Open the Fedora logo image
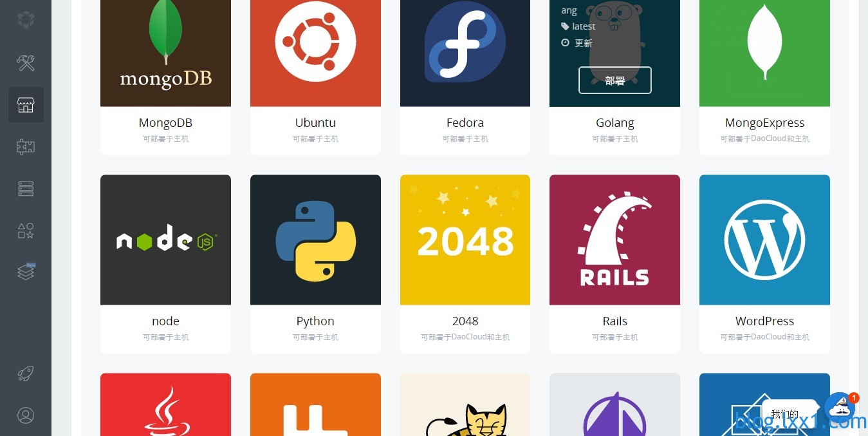868x436 pixels. (465, 53)
